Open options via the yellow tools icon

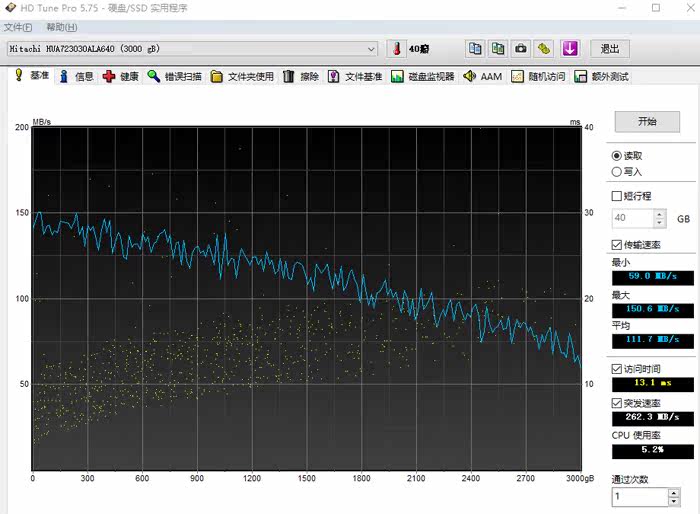pyautogui.click(x=544, y=48)
